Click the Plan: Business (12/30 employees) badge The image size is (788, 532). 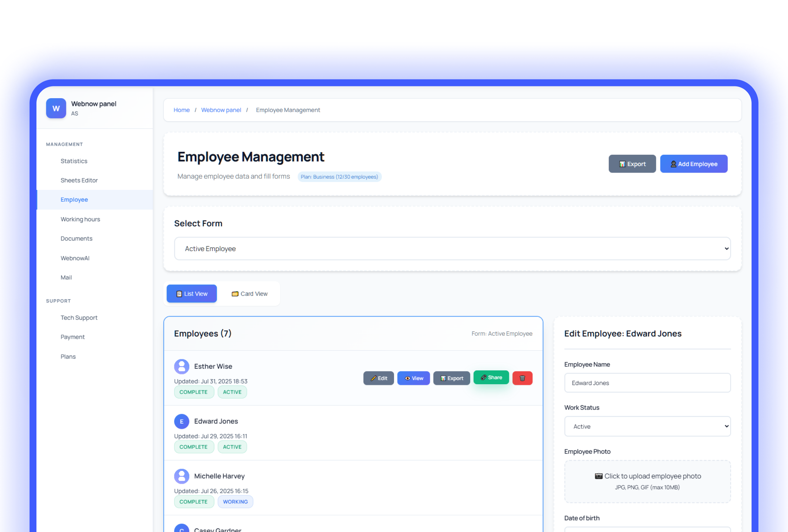coord(339,177)
